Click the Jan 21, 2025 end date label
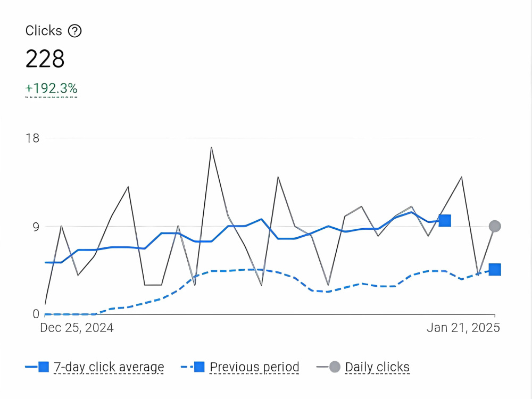 point(463,328)
